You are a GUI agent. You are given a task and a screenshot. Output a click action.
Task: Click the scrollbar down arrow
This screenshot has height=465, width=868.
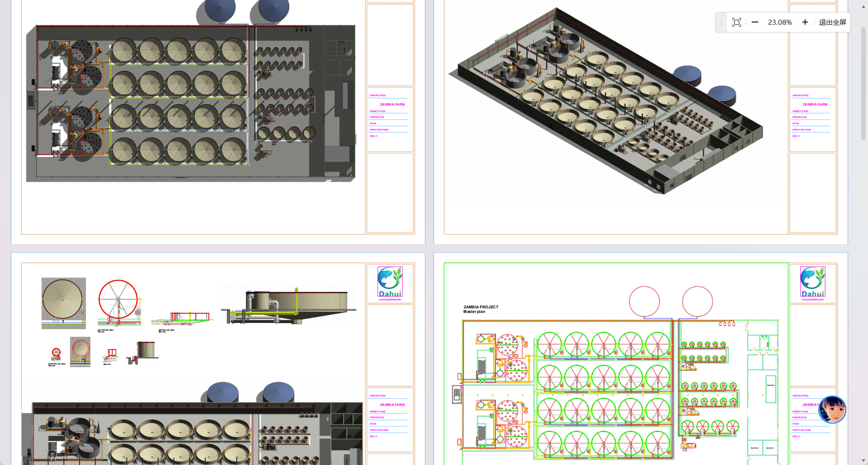pos(864,460)
